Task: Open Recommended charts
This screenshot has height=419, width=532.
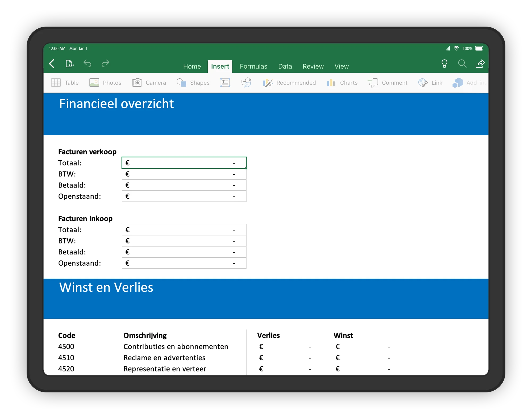Action: tap(289, 83)
